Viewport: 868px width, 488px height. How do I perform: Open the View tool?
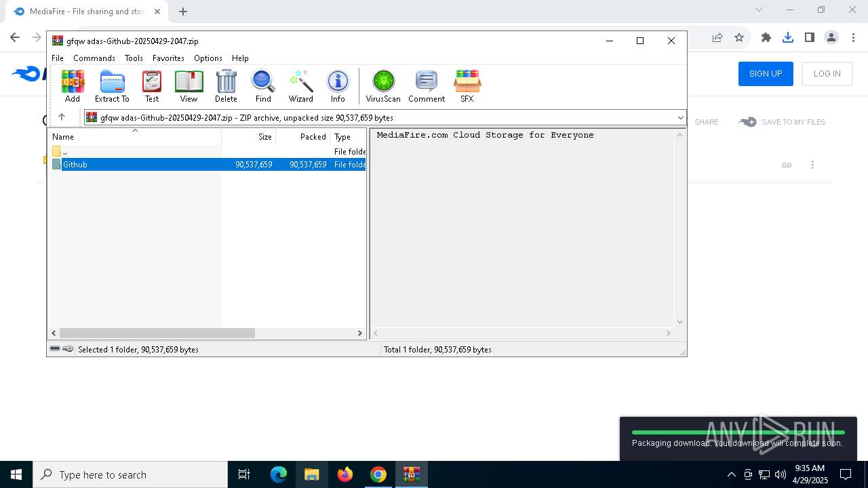189,86
